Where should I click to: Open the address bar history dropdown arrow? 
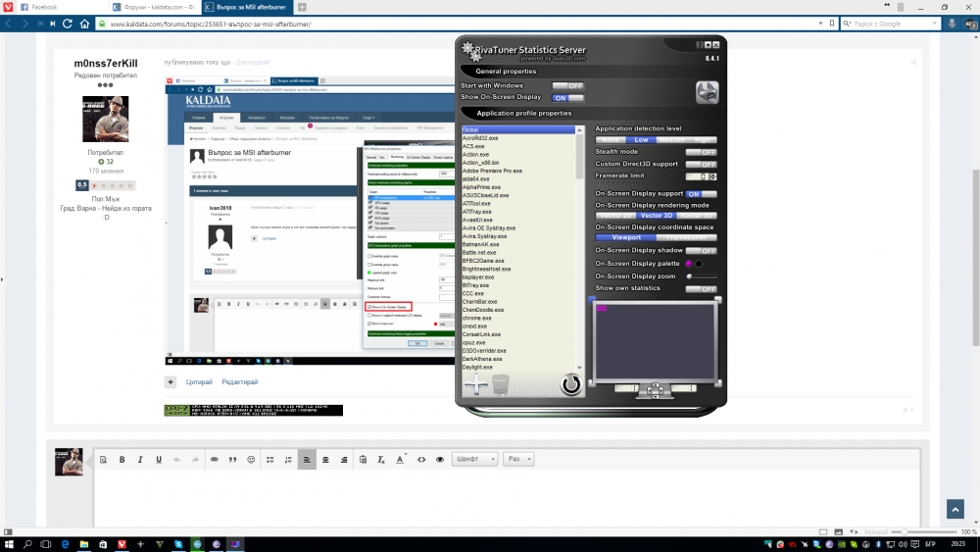tap(820, 24)
